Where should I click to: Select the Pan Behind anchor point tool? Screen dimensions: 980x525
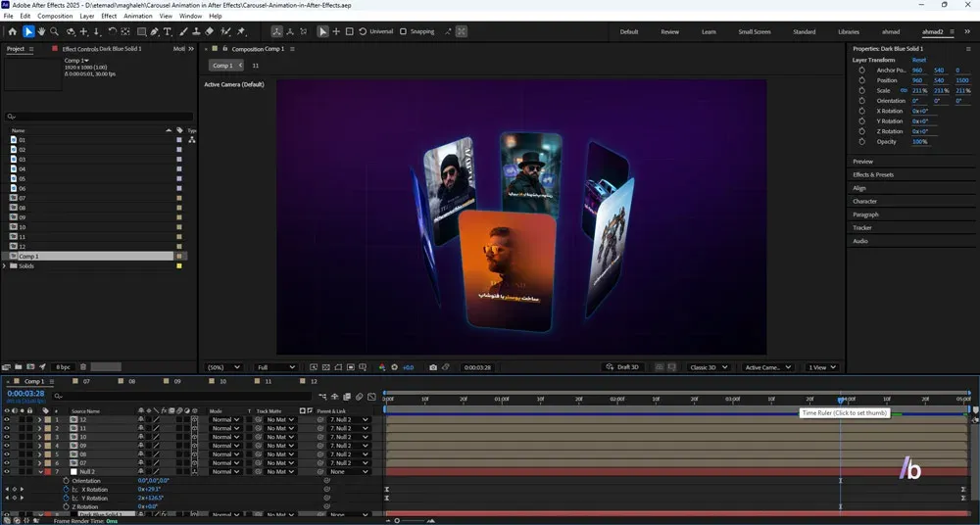[x=125, y=31]
